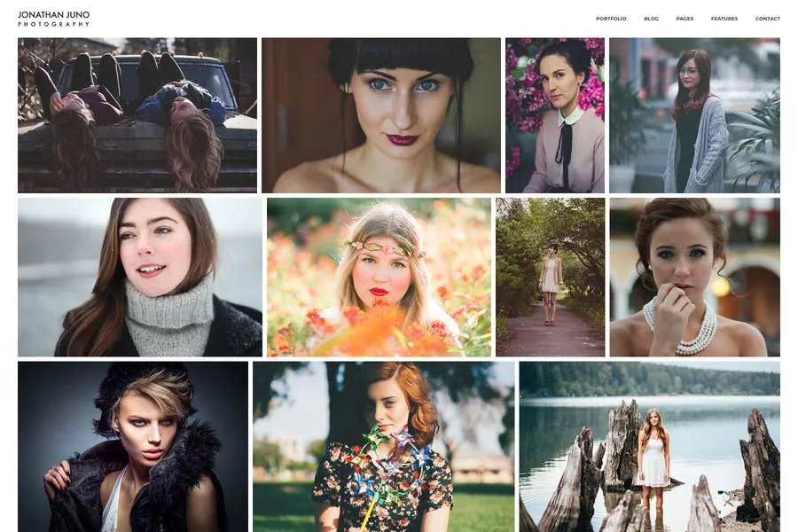
Task: Open the Contact page
Action: (x=767, y=19)
